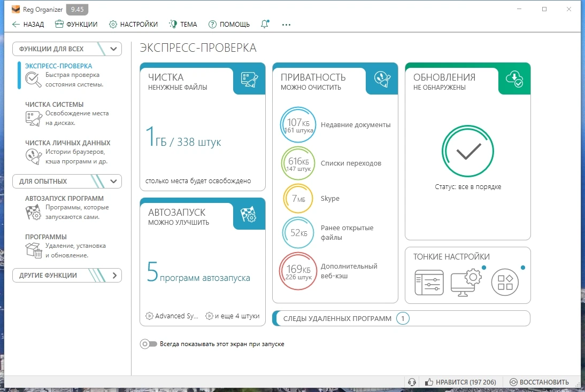Viewport: 585px width, 392px height.
Task: Click the Нравится like button
Action: (x=460, y=382)
